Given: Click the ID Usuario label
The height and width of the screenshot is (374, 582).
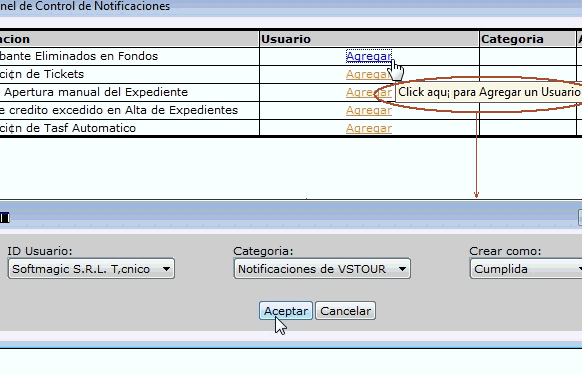Looking at the screenshot, I should point(40,251).
